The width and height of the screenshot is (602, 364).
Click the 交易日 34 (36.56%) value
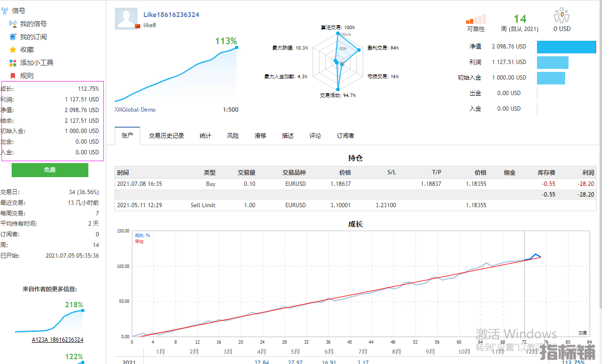[84, 192]
